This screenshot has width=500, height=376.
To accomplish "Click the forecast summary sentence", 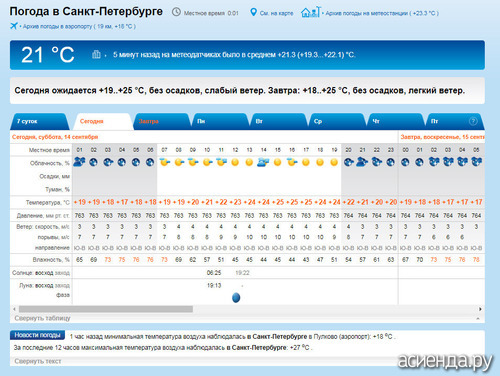I will pyautogui.click(x=239, y=90).
